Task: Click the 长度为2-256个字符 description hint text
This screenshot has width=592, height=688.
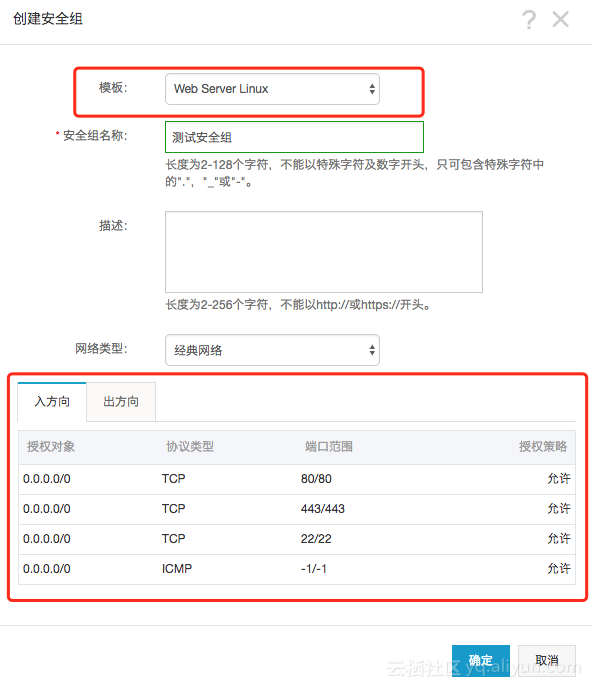Action: tap(299, 305)
